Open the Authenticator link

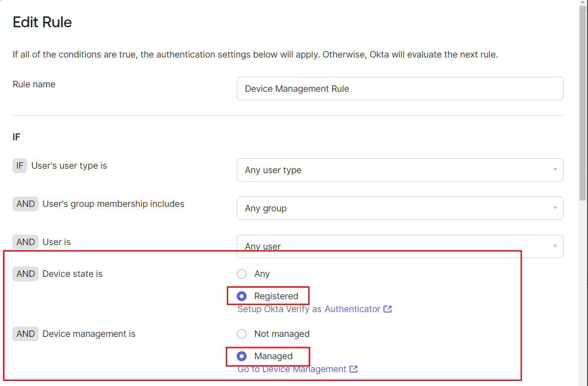pos(352,309)
